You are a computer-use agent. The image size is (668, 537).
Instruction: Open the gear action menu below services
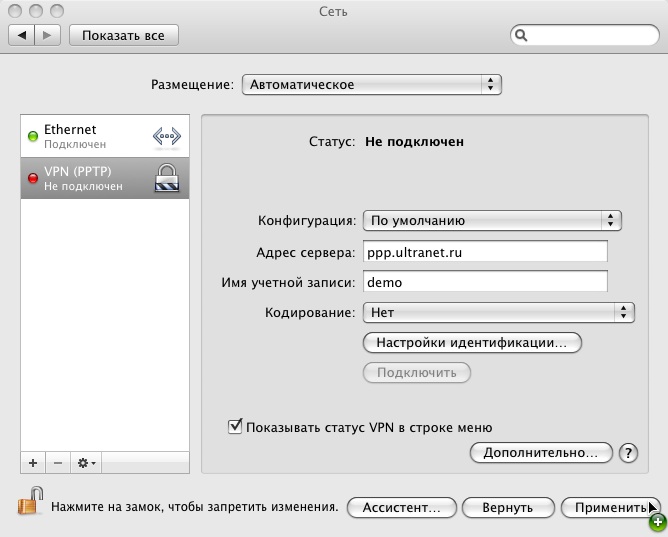[85, 463]
